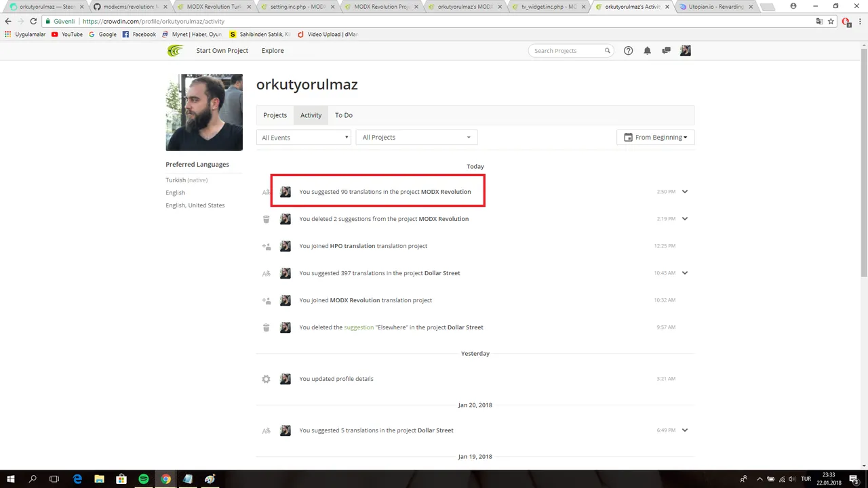The height and width of the screenshot is (488, 868).
Task: Expand the 'deleted 2 suggestions' entry
Action: click(685, 219)
